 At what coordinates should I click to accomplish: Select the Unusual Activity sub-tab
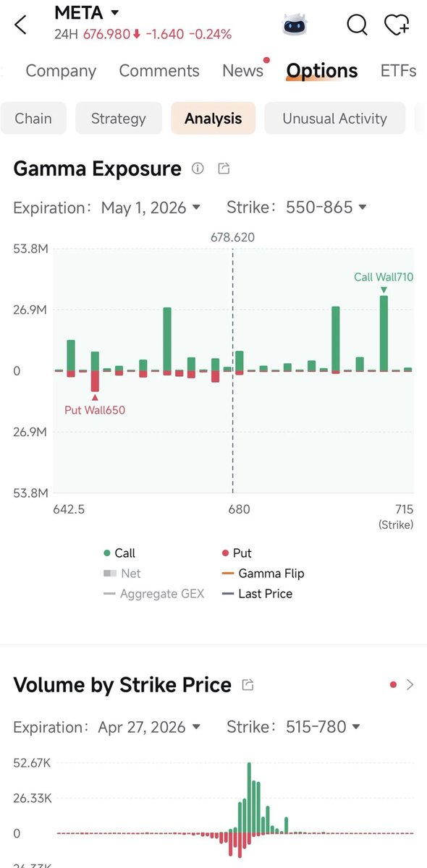tap(334, 119)
